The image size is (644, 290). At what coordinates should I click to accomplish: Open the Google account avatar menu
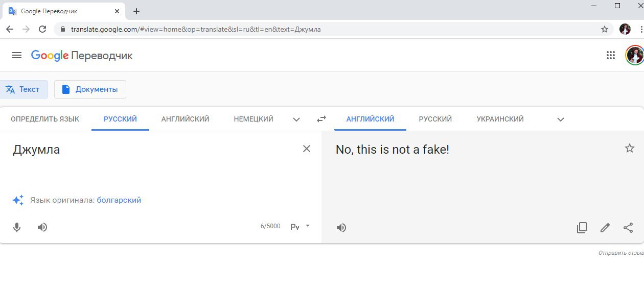(x=634, y=55)
